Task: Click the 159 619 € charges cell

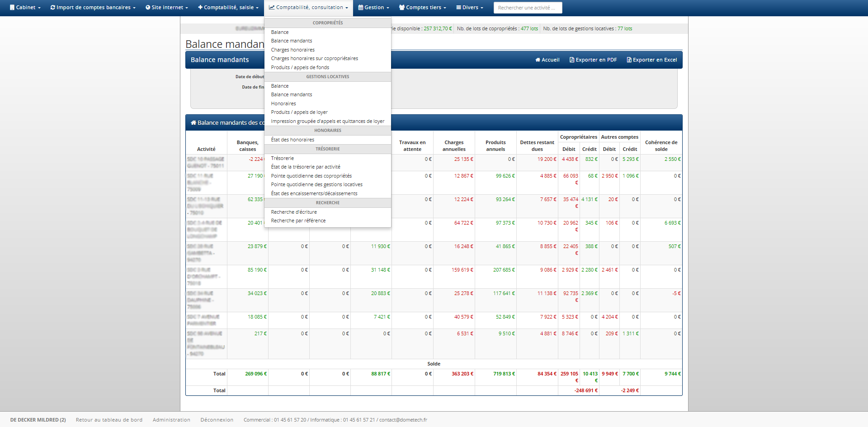Action: [x=462, y=270]
